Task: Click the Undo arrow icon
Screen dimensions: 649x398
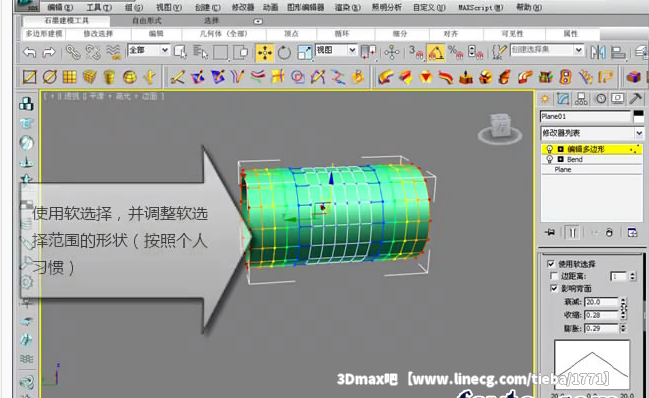Action: (29, 53)
